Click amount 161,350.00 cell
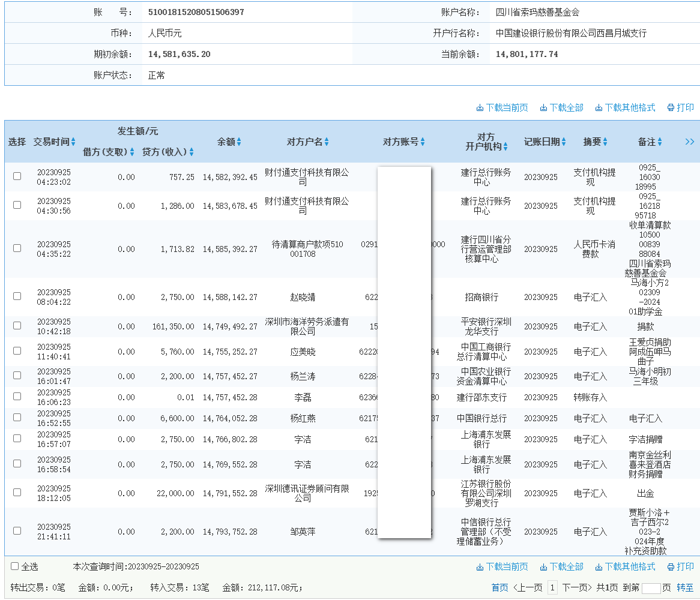 tap(173, 326)
